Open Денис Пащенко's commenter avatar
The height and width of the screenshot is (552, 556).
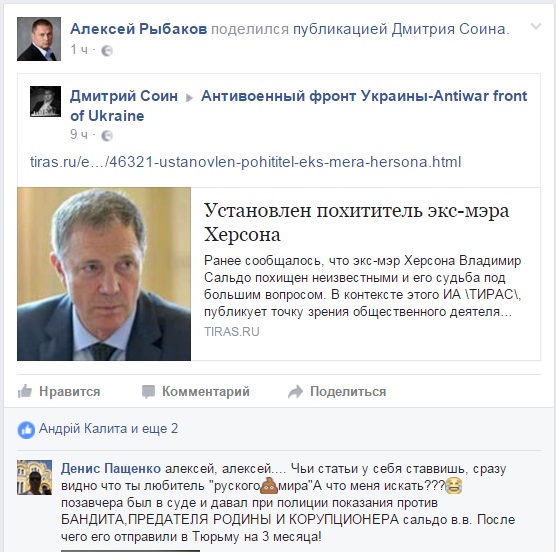[34, 477]
